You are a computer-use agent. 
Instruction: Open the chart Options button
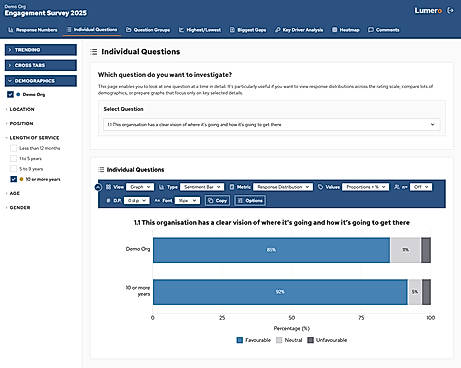[x=250, y=201]
